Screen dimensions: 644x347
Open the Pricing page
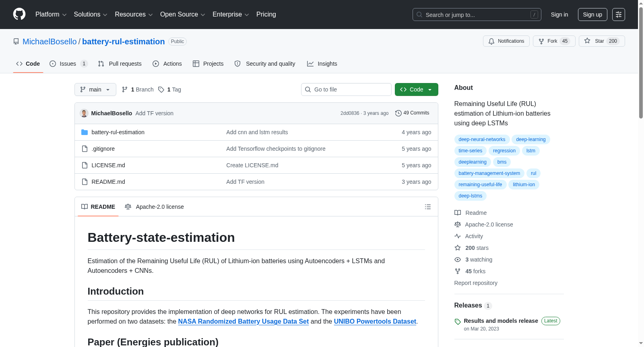click(x=266, y=15)
